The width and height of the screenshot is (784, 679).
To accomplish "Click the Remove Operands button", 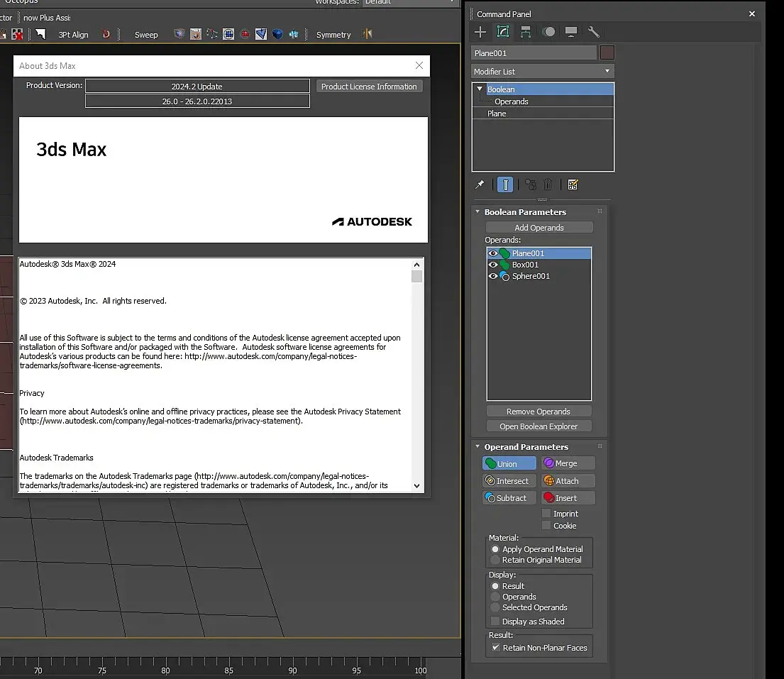I will 539,412.
